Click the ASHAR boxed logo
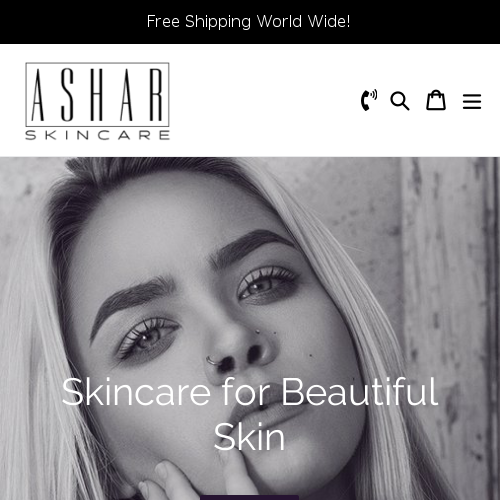The image size is (500, 500). [97, 95]
